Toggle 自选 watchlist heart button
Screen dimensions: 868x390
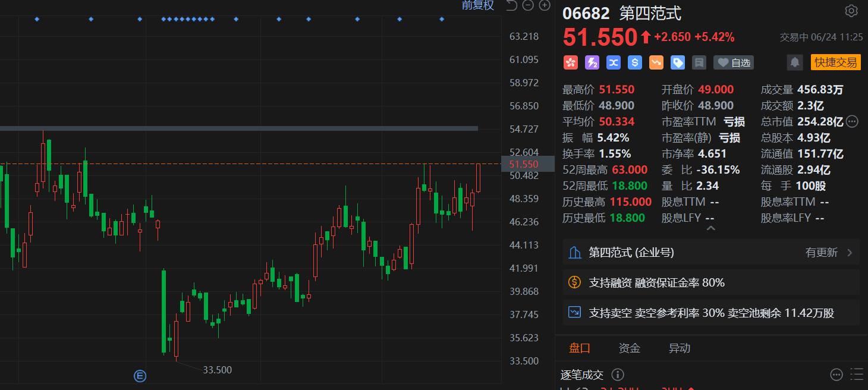click(x=733, y=62)
